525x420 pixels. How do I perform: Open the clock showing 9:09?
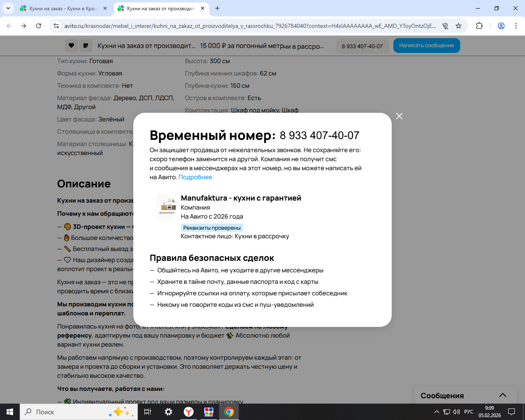pos(490,412)
